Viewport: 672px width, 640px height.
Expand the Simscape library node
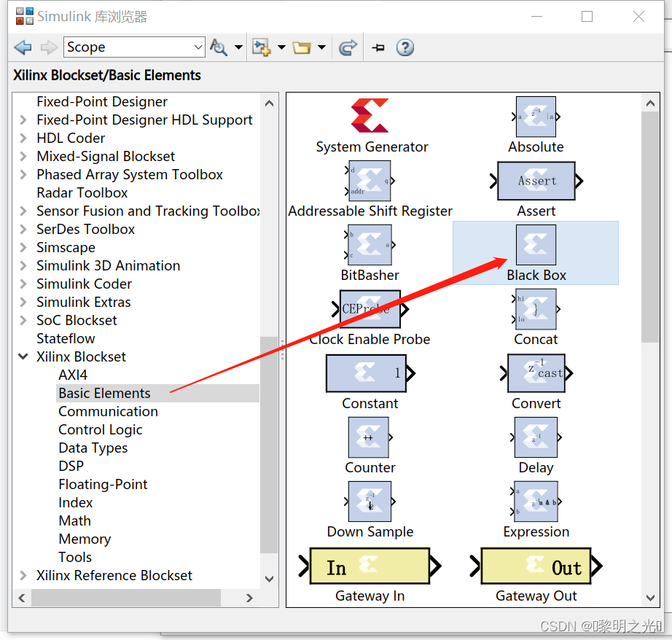[x=23, y=247]
